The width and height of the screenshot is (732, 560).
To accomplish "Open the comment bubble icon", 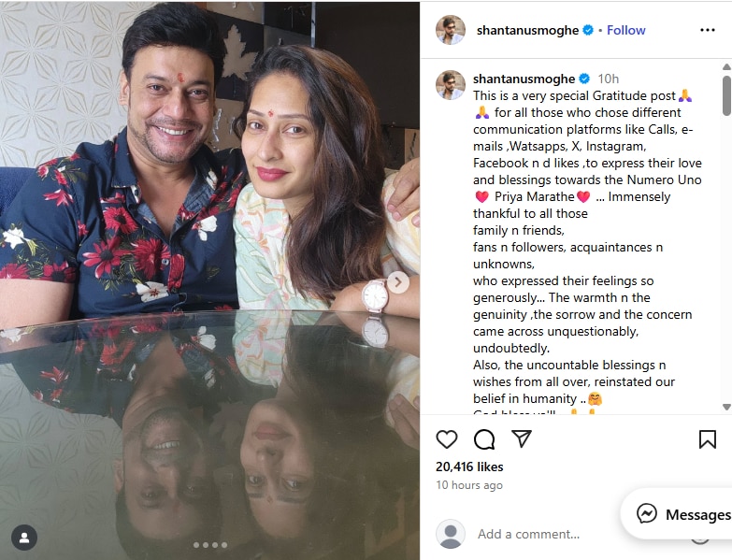I will pos(484,439).
